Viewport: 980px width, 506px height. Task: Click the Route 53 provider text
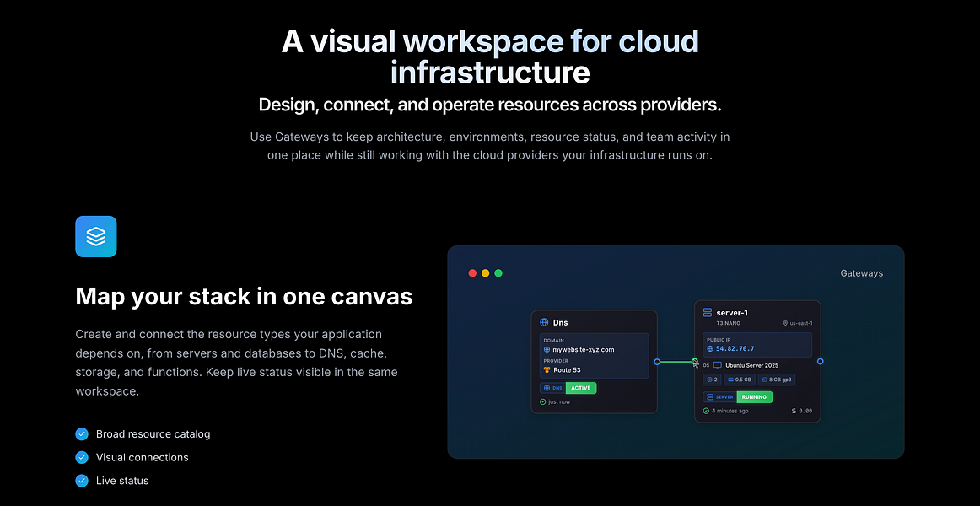[567, 370]
